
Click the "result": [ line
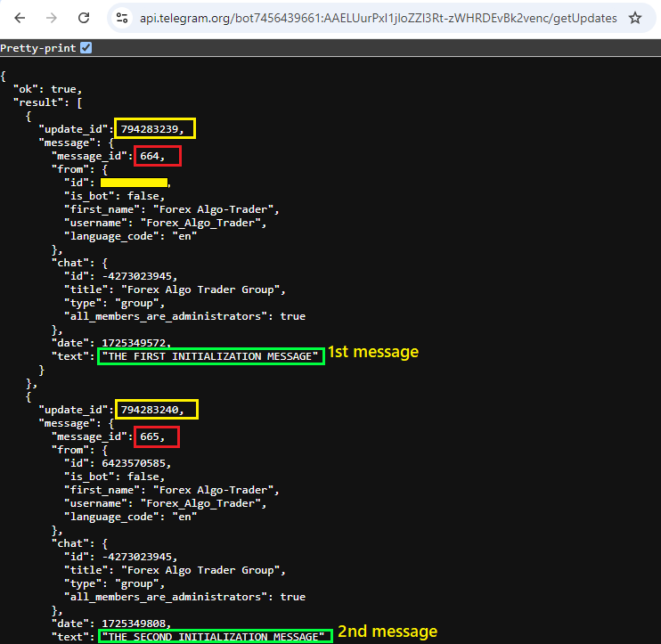click(x=47, y=102)
